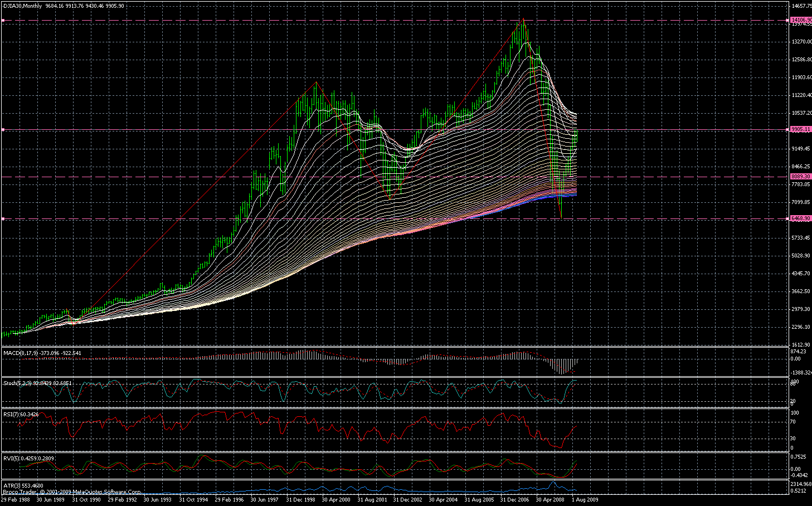
Task: Click the 4345.70 price axis value
Action: [x=801, y=274]
